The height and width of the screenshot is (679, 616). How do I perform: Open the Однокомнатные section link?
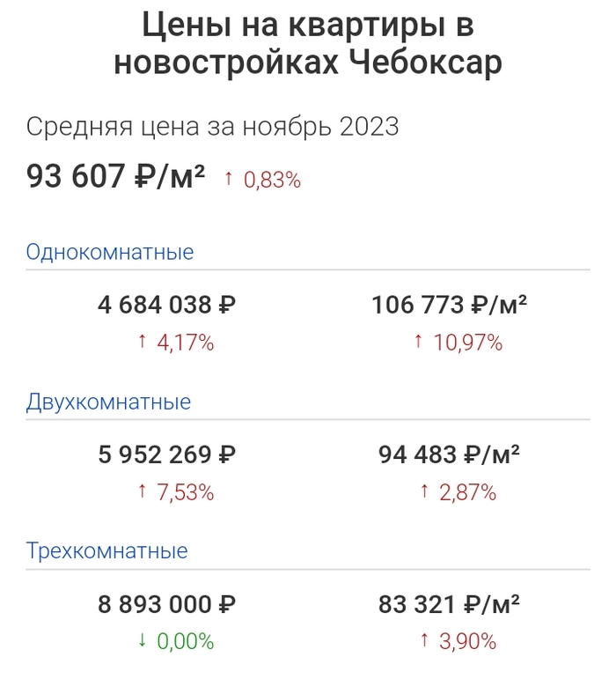click(110, 253)
